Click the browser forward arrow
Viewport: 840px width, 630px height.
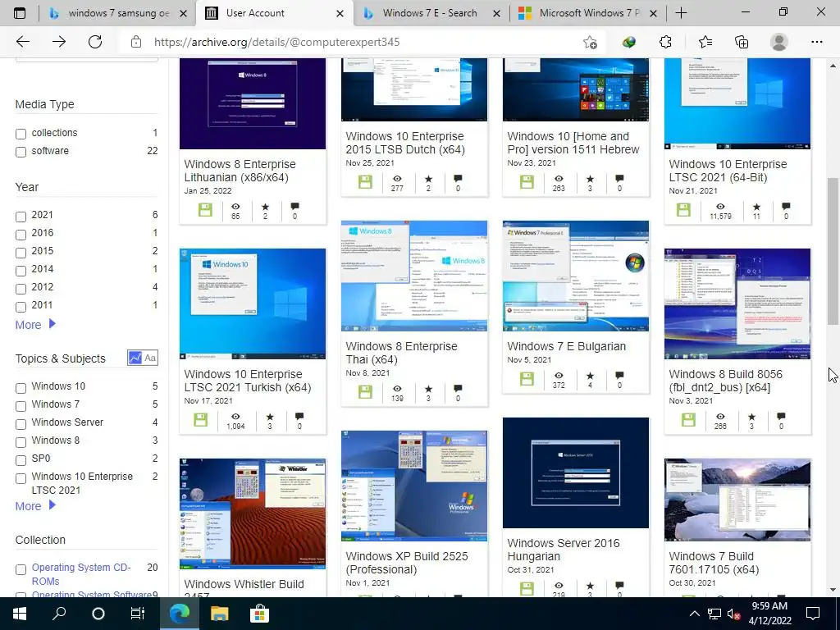pyautogui.click(x=59, y=42)
